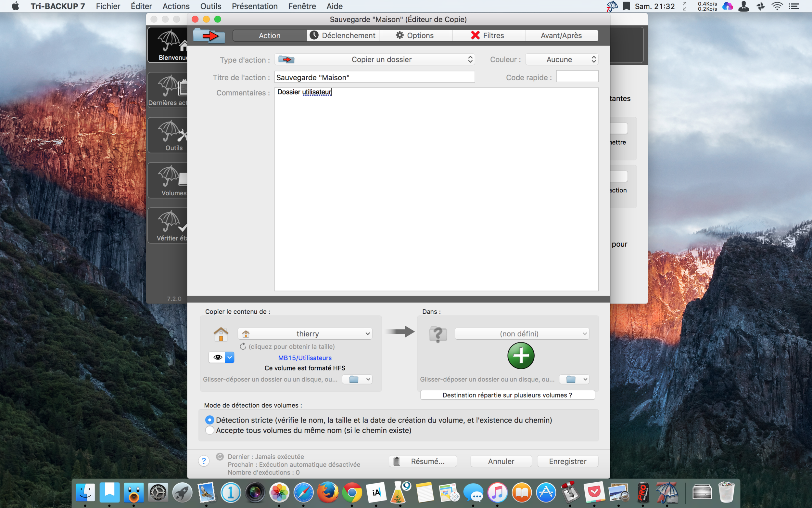The width and height of the screenshot is (812, 508).
Task: Toggle the blue checkbox next to eye icon
Action: pyautogui.click(x=229, y=358)
